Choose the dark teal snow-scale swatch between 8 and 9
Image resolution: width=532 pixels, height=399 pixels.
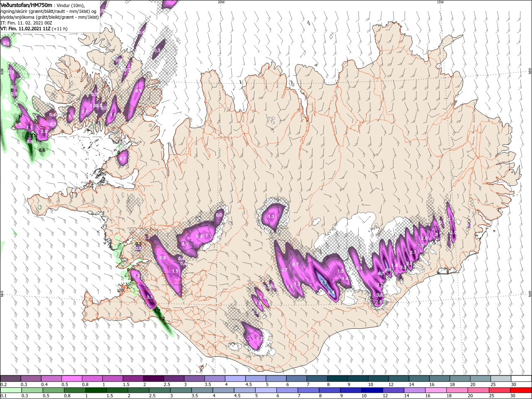point(337,379)
